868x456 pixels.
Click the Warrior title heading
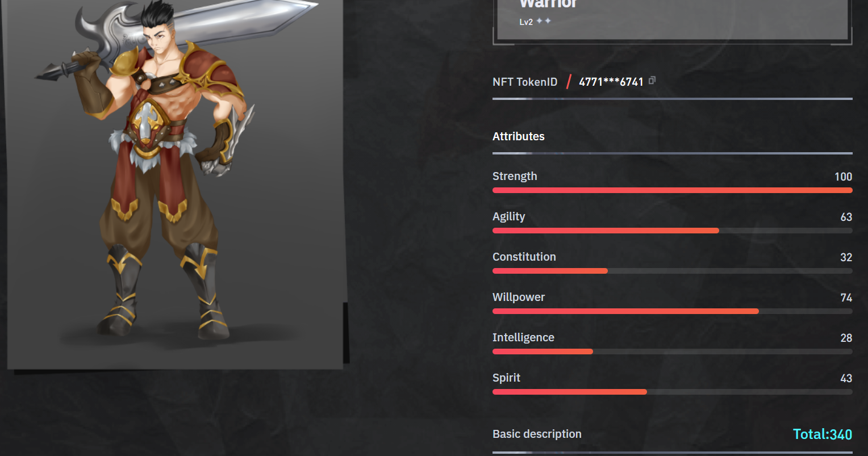(x=549, y=3)
